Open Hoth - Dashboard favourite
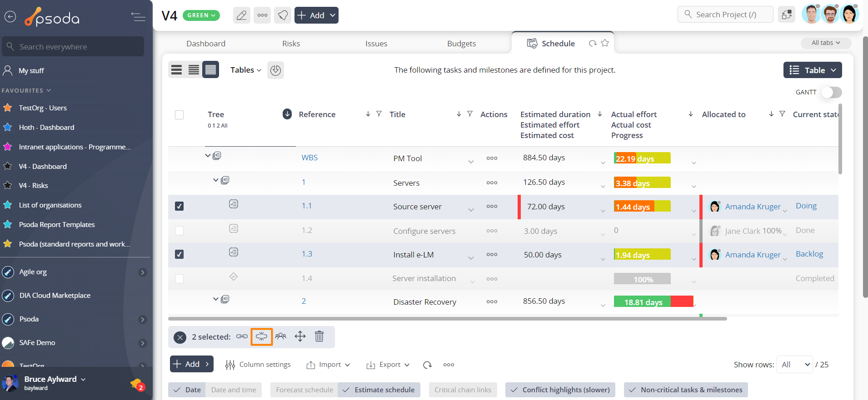The width and height of the screenshot is (868, 400). 46,128
